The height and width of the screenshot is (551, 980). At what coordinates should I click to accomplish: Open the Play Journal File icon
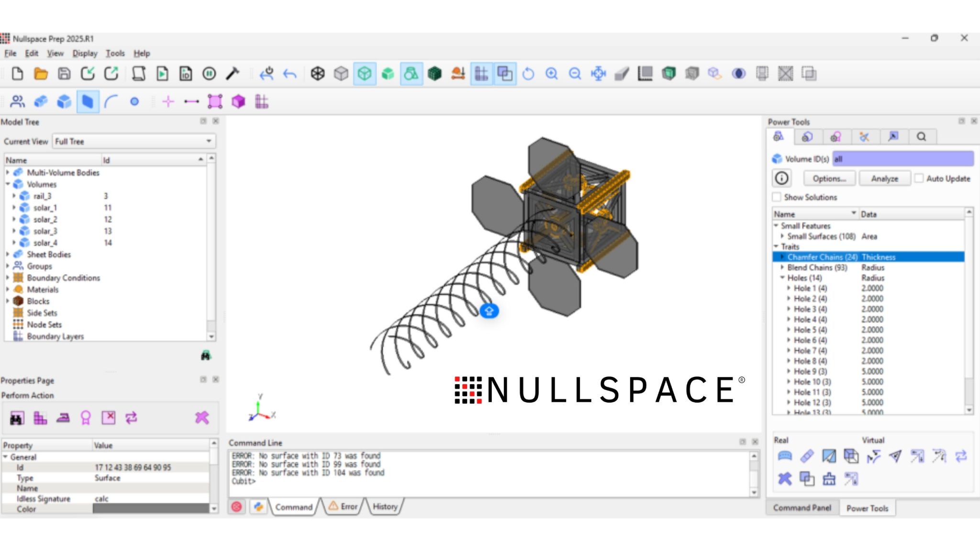coord(163,73)
